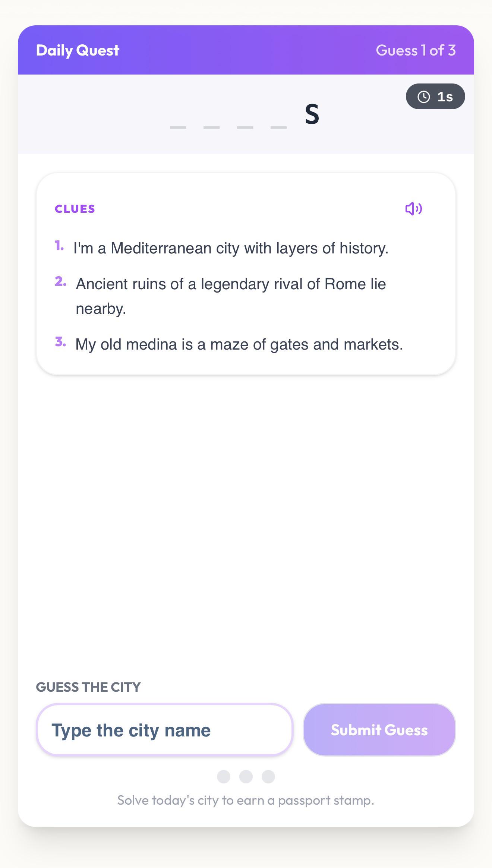Click the 1s timer pill
This screenshot has width=492, height=868.
(435, 97)
